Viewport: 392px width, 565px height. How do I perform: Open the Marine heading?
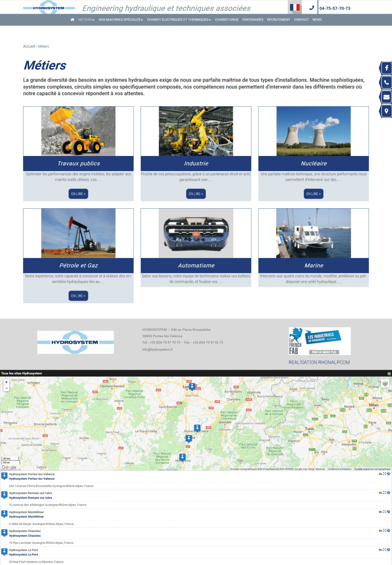(x=314, y=266)
